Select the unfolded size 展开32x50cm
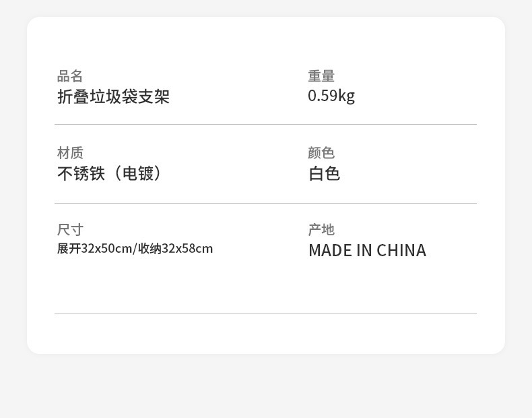The image size is (532, 418). point(94,249)
